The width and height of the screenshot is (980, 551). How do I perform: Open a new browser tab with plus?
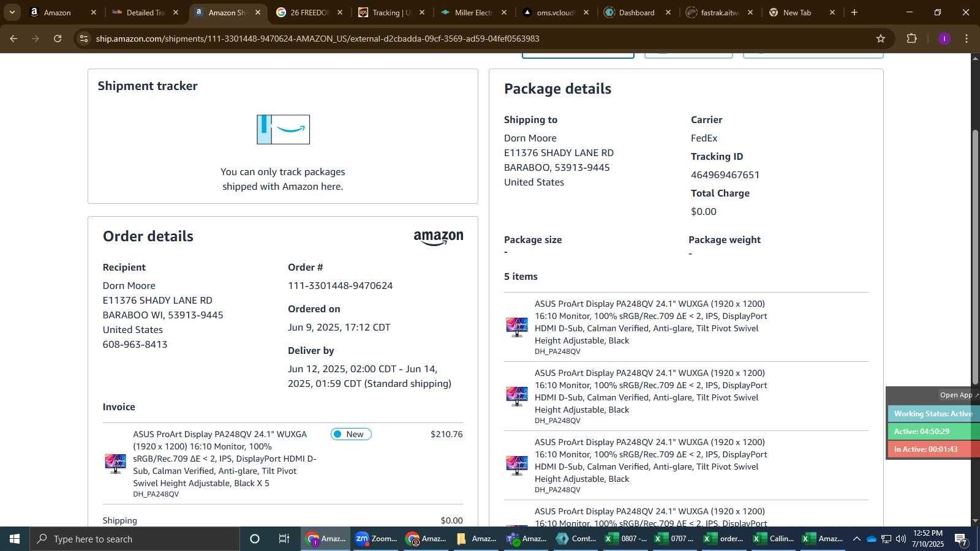pyautogui.click(x=854, y=12)
